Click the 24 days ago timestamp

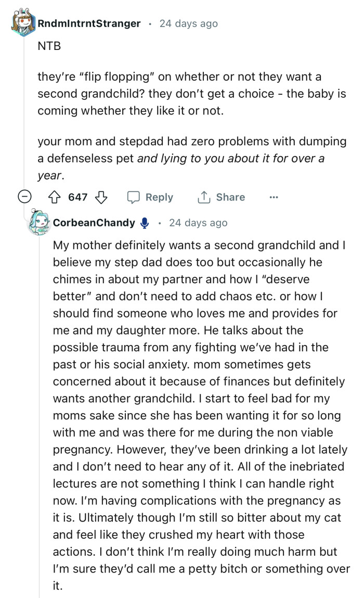pos(189,23)
